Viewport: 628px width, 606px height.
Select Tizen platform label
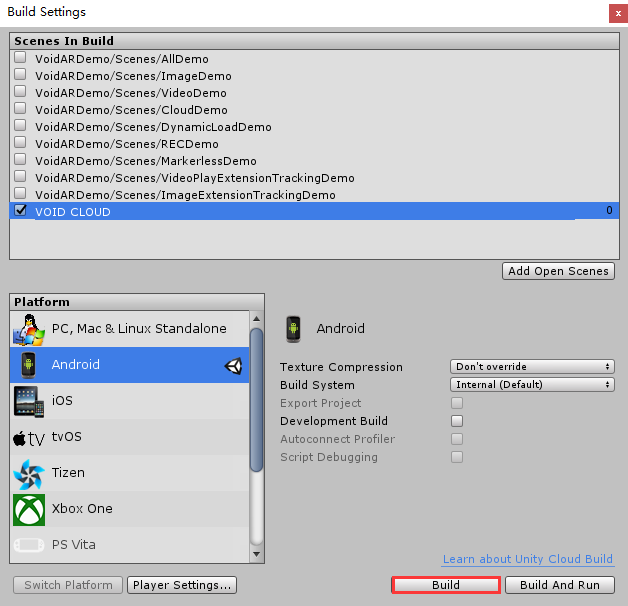[68, 473]
